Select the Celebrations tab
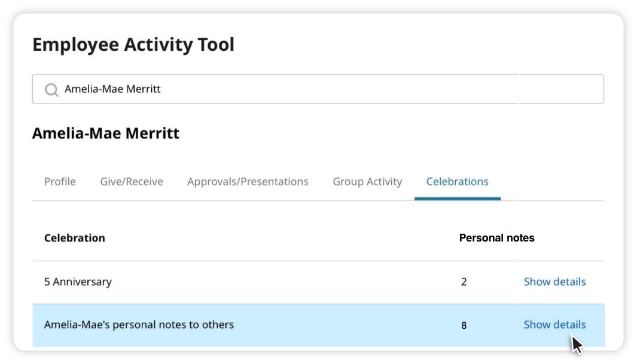The width and height of the screenshot is (637, 364). point(457,182)
